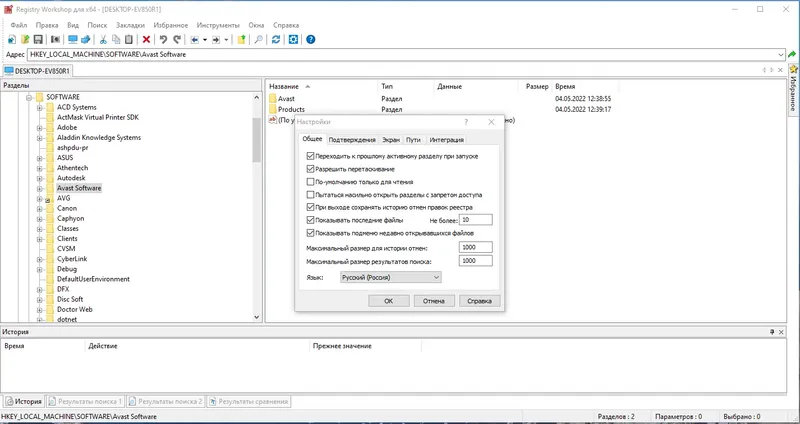
Task: Click the Отмена button
Action: (434, 301)
